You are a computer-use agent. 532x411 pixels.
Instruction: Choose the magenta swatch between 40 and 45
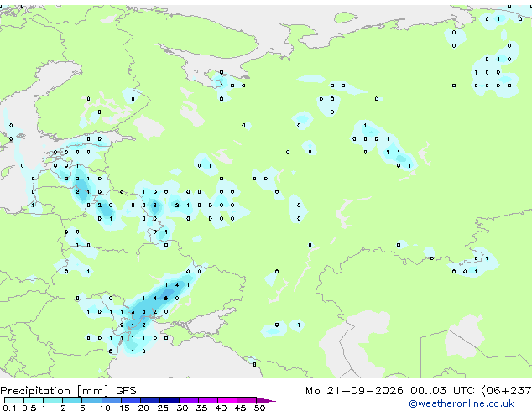tap(227, 400)
